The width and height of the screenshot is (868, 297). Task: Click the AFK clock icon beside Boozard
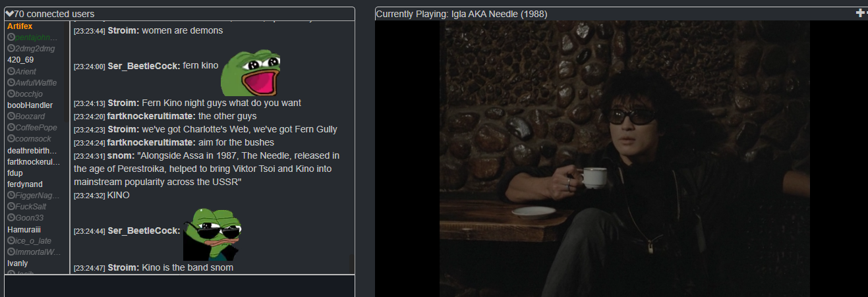11,116
